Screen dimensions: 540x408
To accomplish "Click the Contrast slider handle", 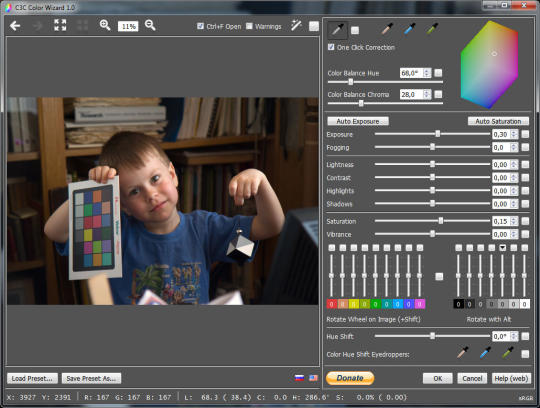I will (x=433, y=177).
